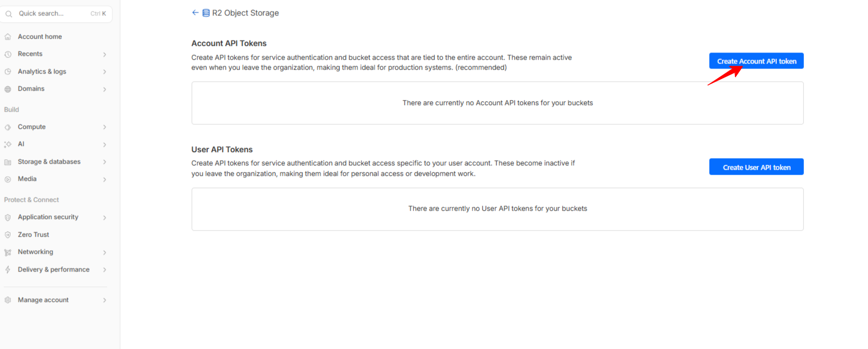Click the Manage account gear icon
This screenshot has height=349, width=868.
(8, 300)
